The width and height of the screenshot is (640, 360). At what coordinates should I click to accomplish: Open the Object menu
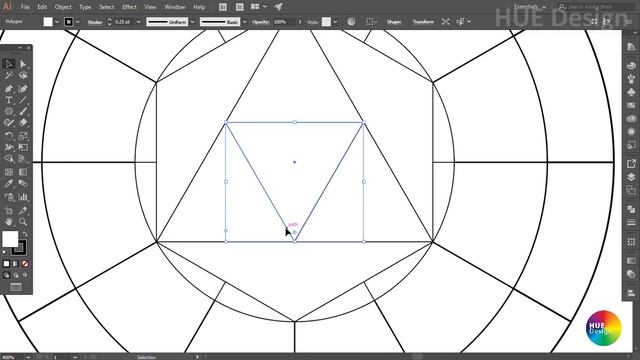63,7
